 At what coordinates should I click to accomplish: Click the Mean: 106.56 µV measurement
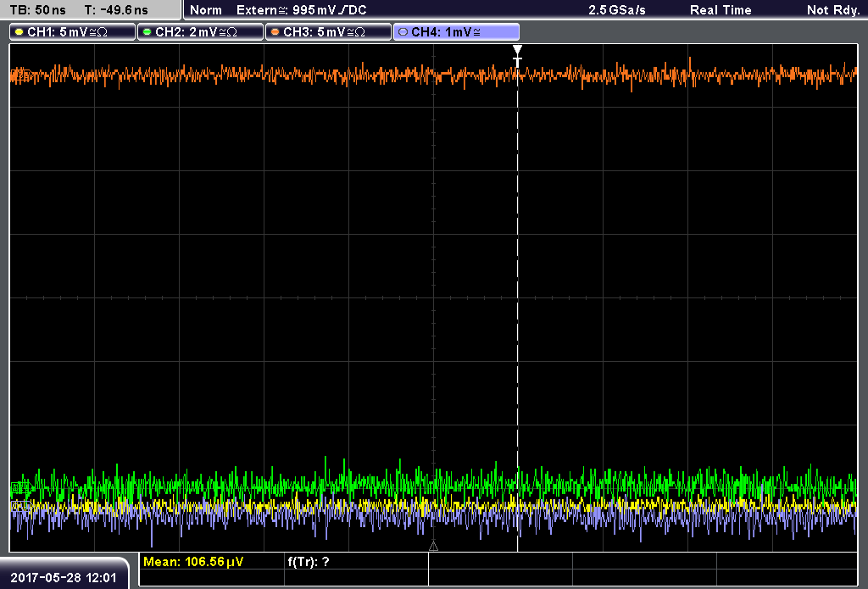(193, 562)
